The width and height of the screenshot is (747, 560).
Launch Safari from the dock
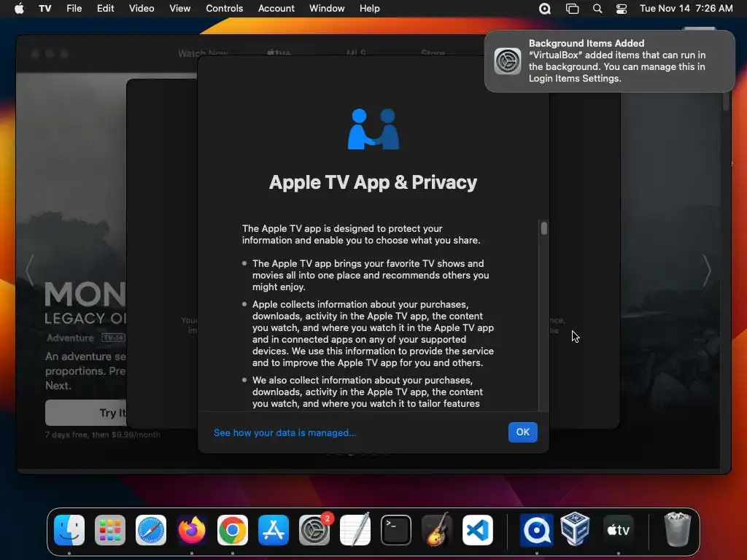point(151,530)
